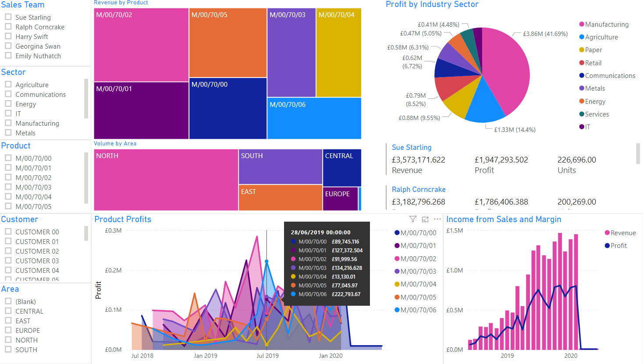Check the IT sector checkbox
The height and width of the screenshot is (364, 643).
tap(8, 113)
